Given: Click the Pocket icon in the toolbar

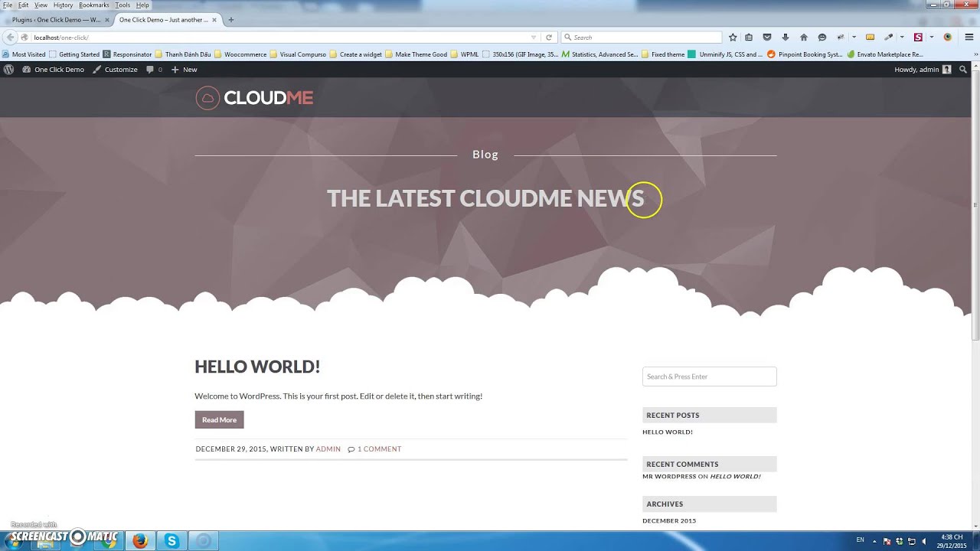Looking at the screenshot, I should tap(767, 37).
